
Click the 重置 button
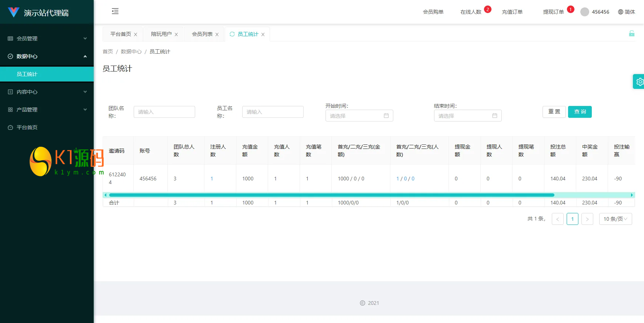click(x=554, y=112)
